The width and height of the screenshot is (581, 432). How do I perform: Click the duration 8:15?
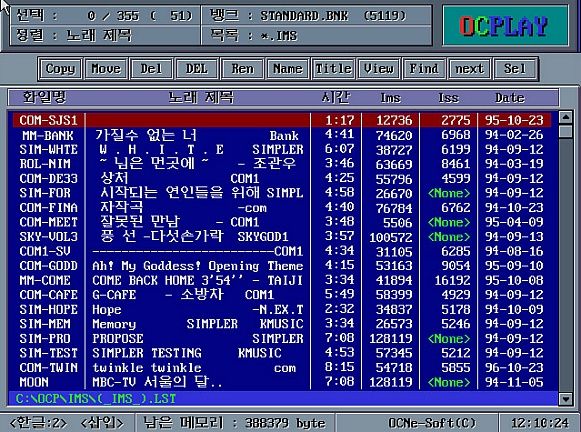click(x=339, y=367)
